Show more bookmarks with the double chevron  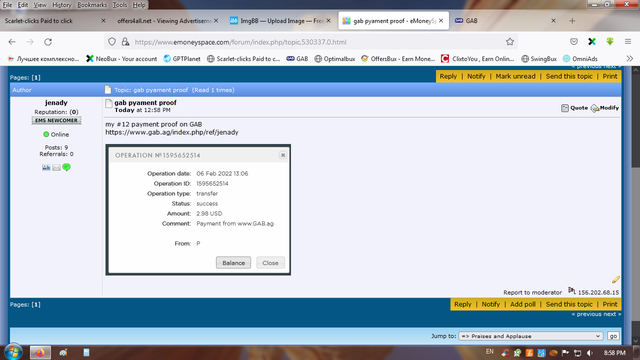pyautogui.click(x=630, y=59)
